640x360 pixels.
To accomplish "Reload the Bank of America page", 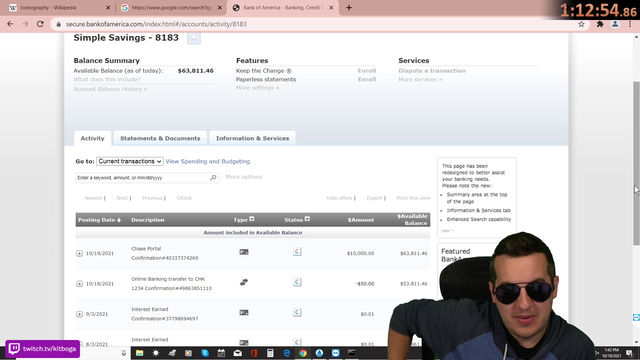I will pos(40,24).
